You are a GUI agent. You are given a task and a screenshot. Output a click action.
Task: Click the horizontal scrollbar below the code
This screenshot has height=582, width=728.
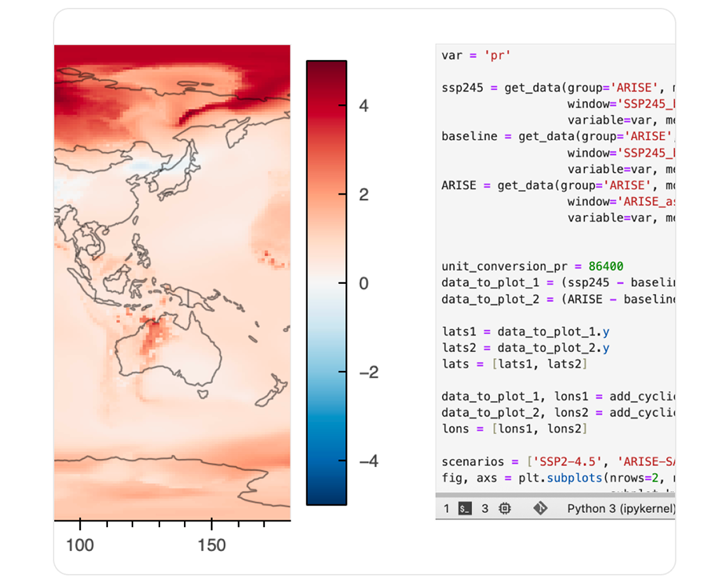coord(555,494)
